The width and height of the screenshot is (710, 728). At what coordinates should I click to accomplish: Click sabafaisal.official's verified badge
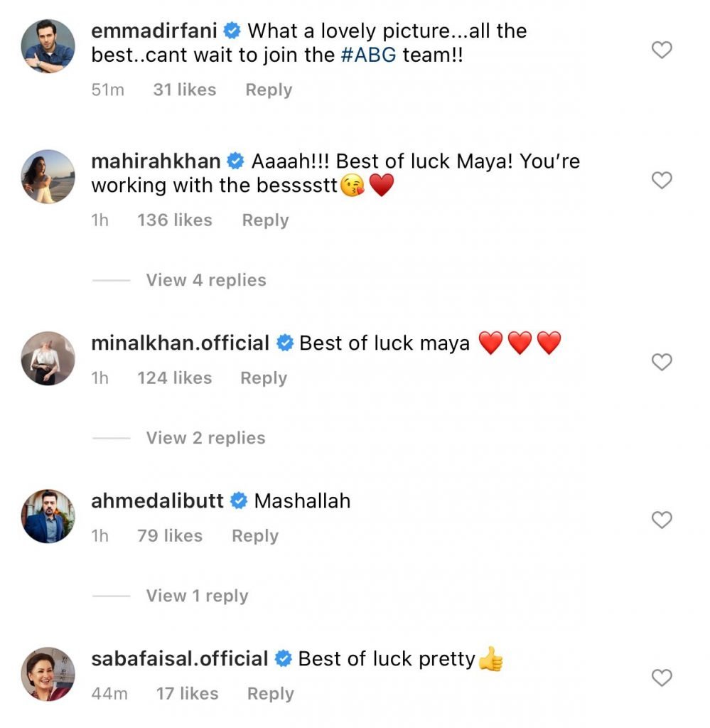[x=285, y=659]
